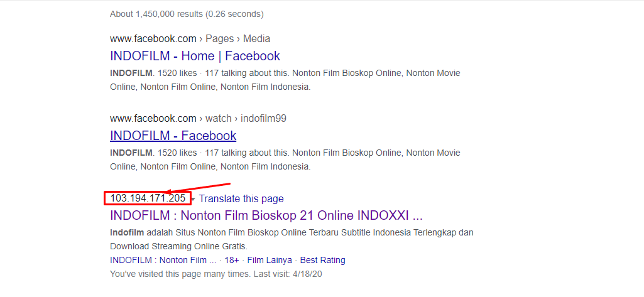
Task: Click the bold "Indofilm" word starting the third snippet
Action: point(123,232)
